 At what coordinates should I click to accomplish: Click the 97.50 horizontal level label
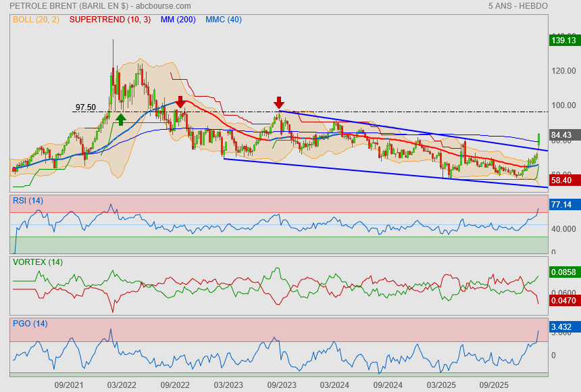(x=86, y=107)
